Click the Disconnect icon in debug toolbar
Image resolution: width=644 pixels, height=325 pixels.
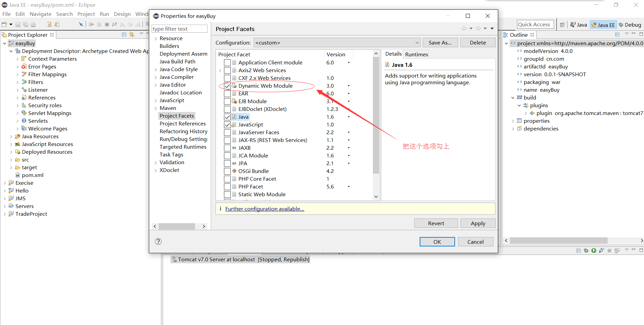(115, 24)
